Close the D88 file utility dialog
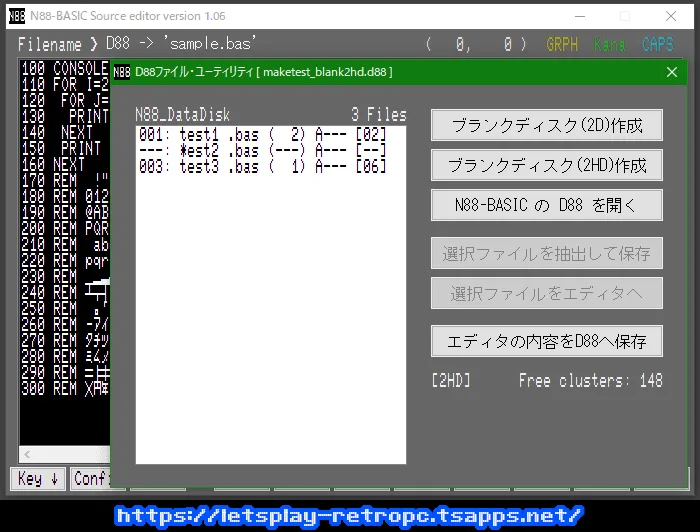The width and height of the screenshot is (700, 532). [x=672, y=72]
